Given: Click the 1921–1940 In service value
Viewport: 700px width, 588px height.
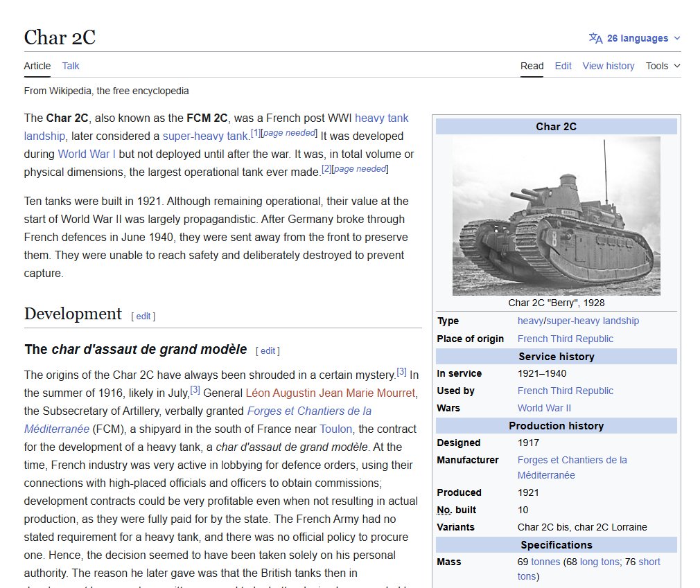Looking at the screenshot, I should pos(542,373).
